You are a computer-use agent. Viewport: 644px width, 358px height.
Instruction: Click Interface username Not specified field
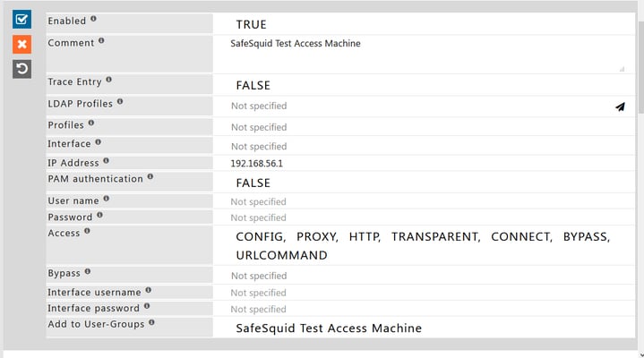(424, 293)
